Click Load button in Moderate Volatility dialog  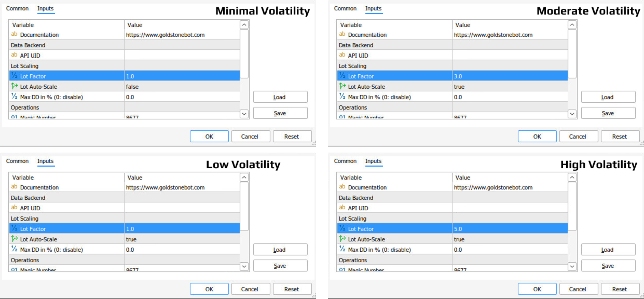608,97
